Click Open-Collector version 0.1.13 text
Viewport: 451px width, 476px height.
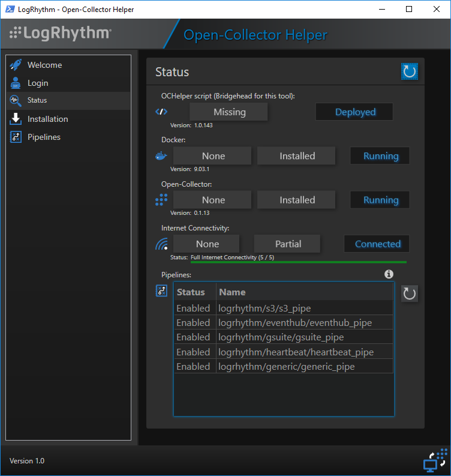[190, 213]
